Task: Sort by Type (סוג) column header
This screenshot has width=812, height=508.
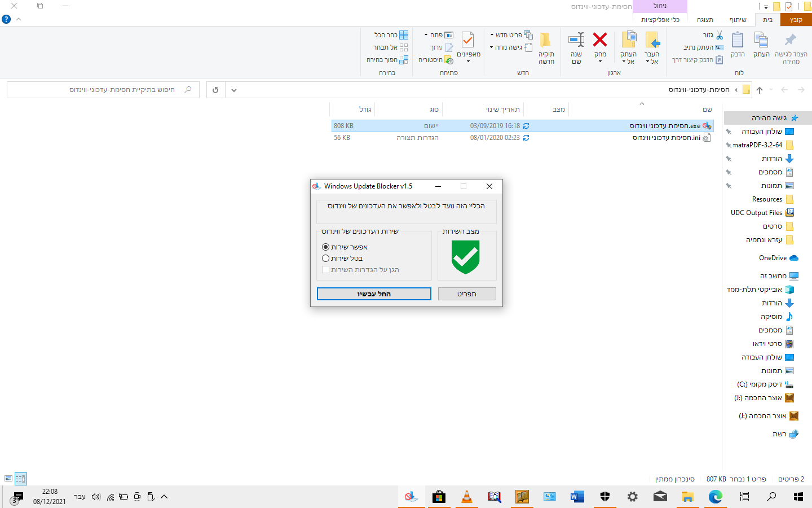Action: click(x=434, y=110)
